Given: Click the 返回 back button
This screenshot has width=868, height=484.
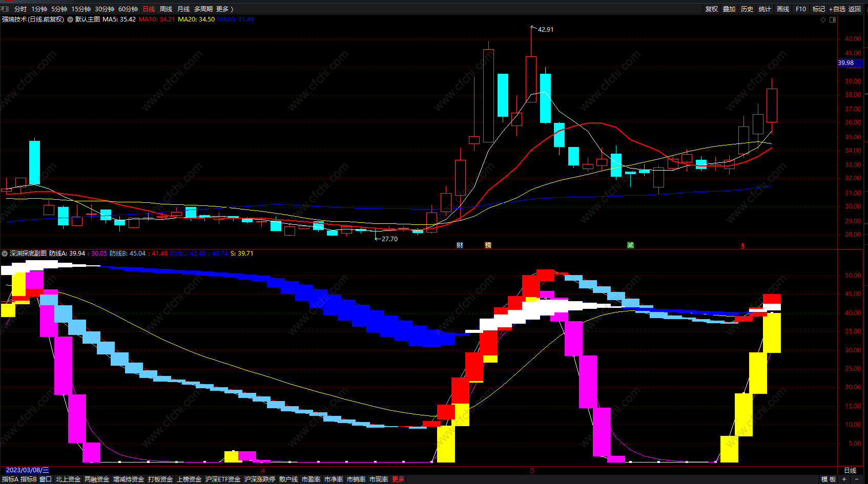Looking at the screenshot, I should [x=855, y=9].
